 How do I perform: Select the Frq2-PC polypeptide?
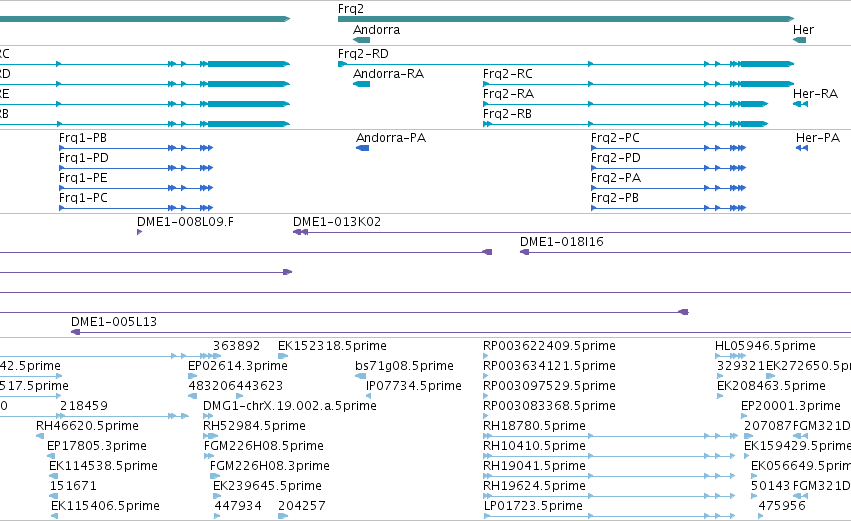(x=615, y=138)
